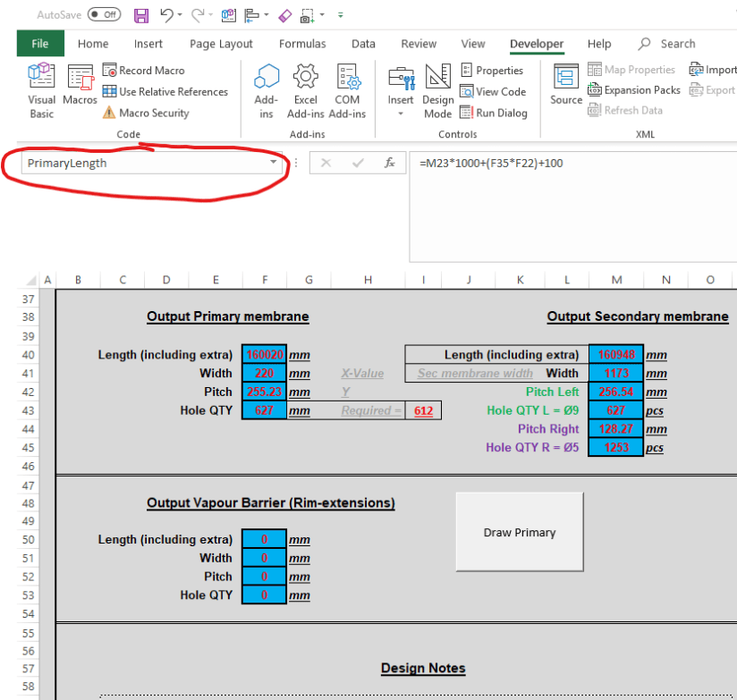The image size is (737, 700).
Task: Open the Visual Basic editor
Action: 41,91
